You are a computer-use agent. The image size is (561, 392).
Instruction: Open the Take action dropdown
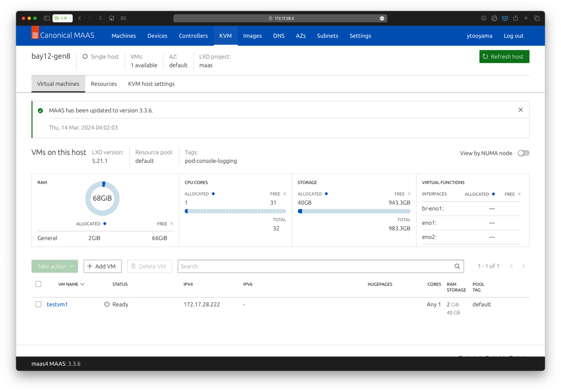55,266
